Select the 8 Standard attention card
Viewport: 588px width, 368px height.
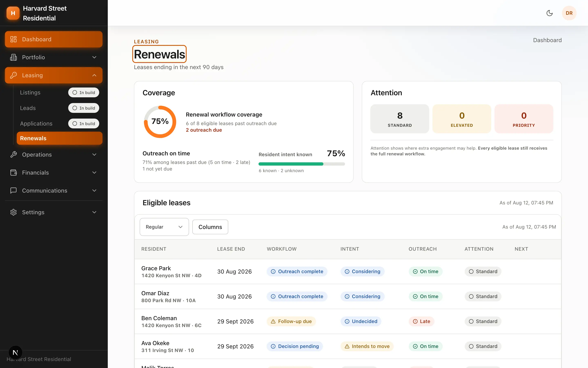click(400, 119)
